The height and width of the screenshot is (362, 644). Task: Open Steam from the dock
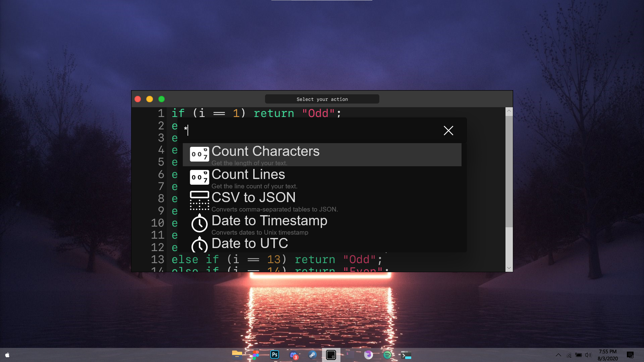312,355
